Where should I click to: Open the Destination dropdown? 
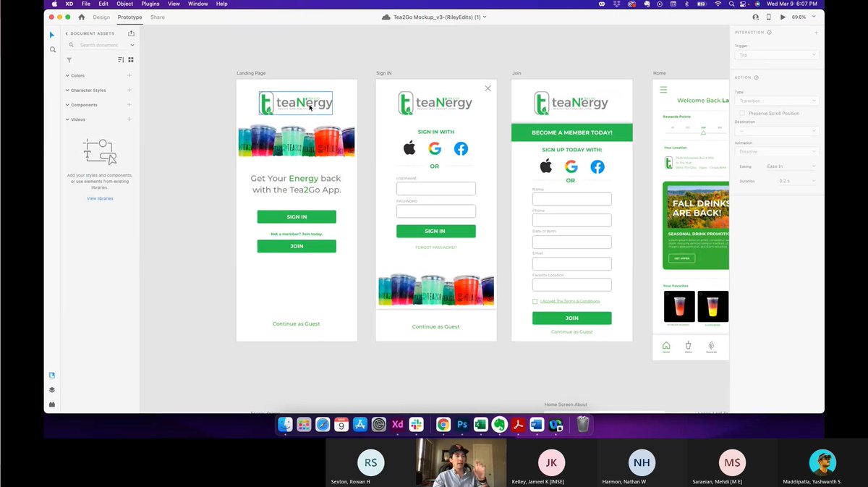click(777, 131)
